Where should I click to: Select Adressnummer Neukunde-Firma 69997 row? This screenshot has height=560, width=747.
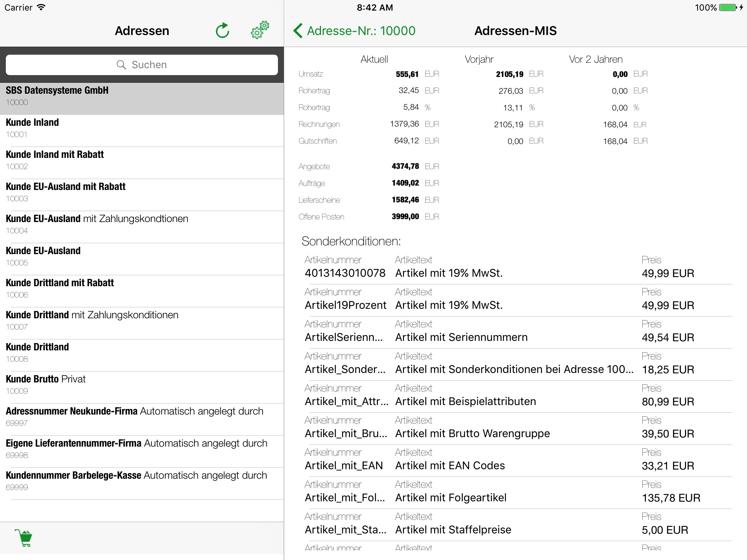142,420
